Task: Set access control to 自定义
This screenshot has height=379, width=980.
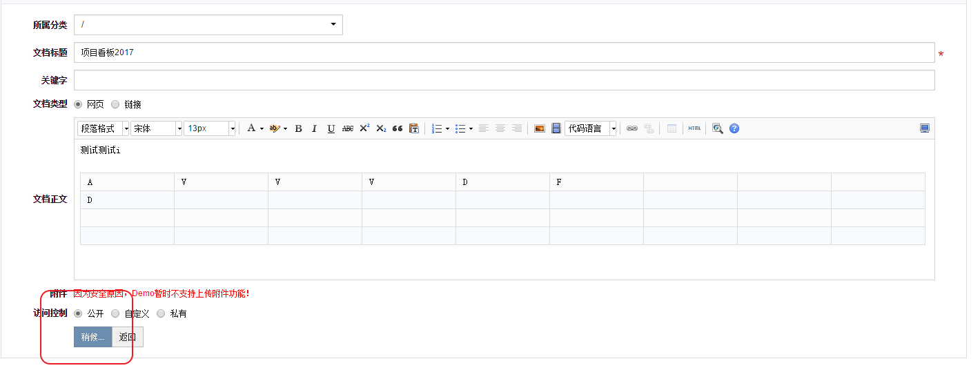Action: point(115,313)
